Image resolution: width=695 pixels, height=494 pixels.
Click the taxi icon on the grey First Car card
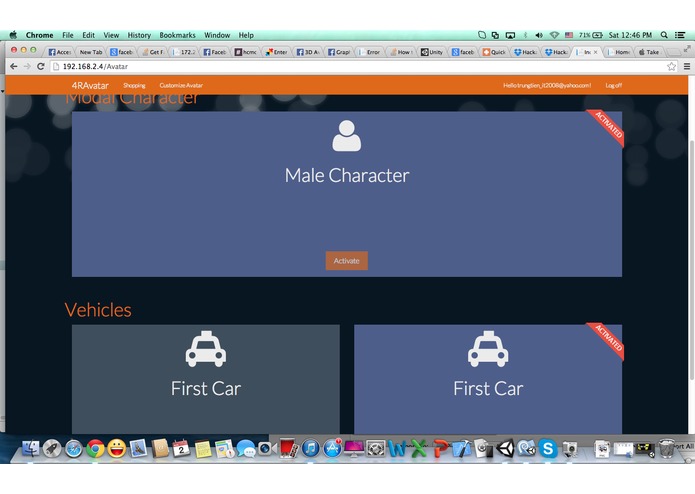[x=206, y=349]
